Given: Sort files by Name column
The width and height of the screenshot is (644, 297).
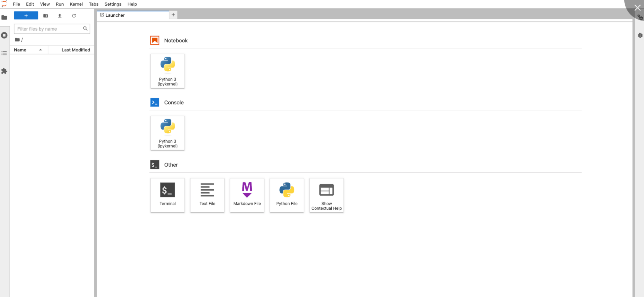Looking at the screenshot, I should tap(20, 50).
